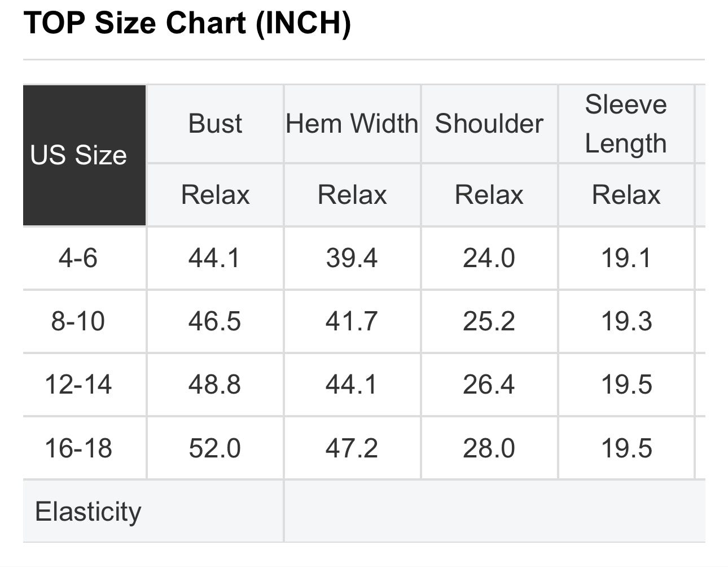Select sleeve length value 19.3

click(x=626, y=321)
